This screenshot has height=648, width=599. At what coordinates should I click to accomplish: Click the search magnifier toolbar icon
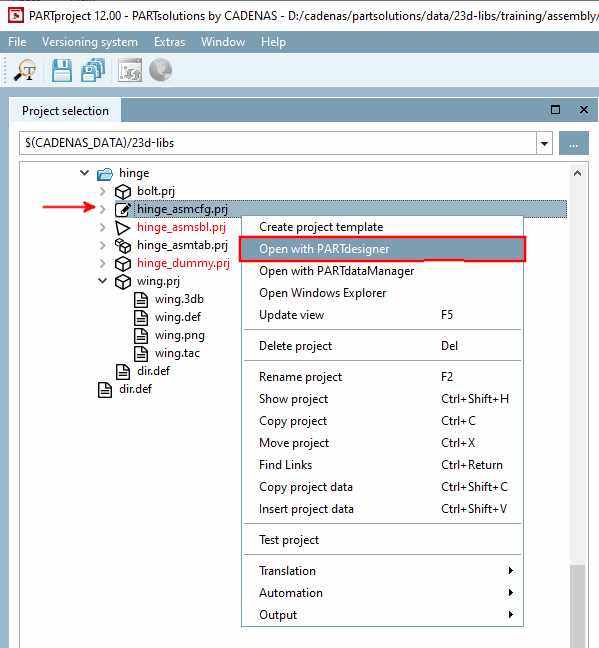[x=25, y=70]
